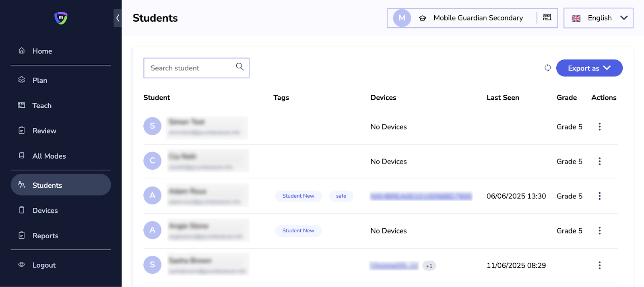Click the blurred device link dated 06/06/2025
The height and width of the screenshot is (287, 644).
click(x=421, y=196)
